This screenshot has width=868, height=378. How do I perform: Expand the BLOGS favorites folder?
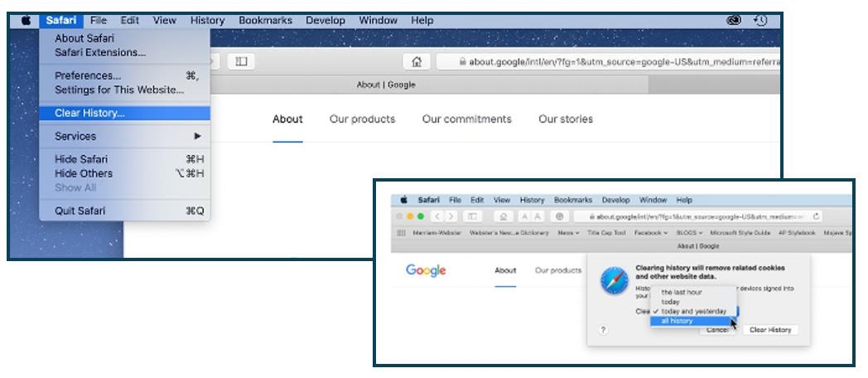[689, 233]
